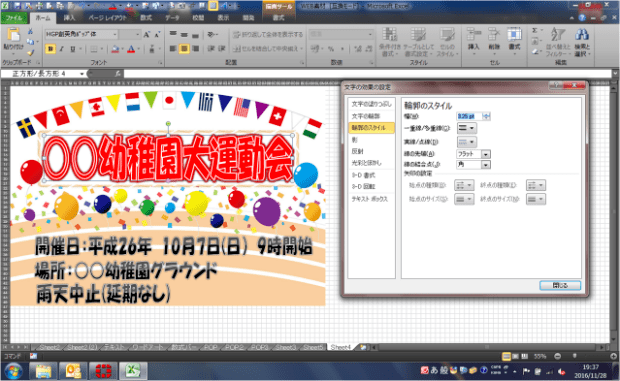Image resolution: width=620 pixels, height=381 pixels.
Task: Click the dialog's 閉じる (Close) button
Action: click(560, 285)
